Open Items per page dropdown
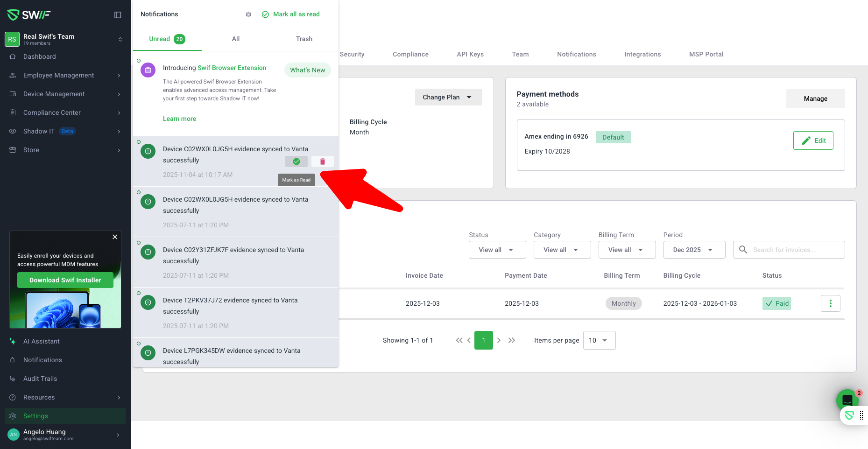 pyautogui.click(x=599, y=340)
